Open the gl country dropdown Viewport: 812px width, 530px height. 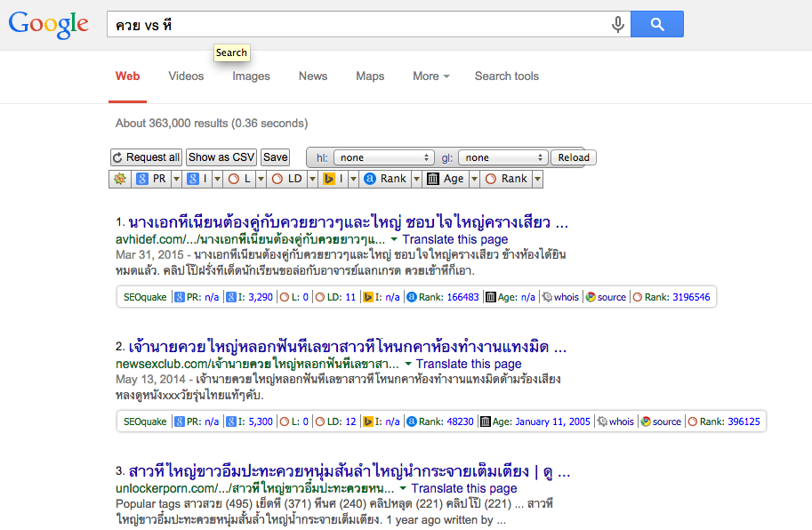502,157
